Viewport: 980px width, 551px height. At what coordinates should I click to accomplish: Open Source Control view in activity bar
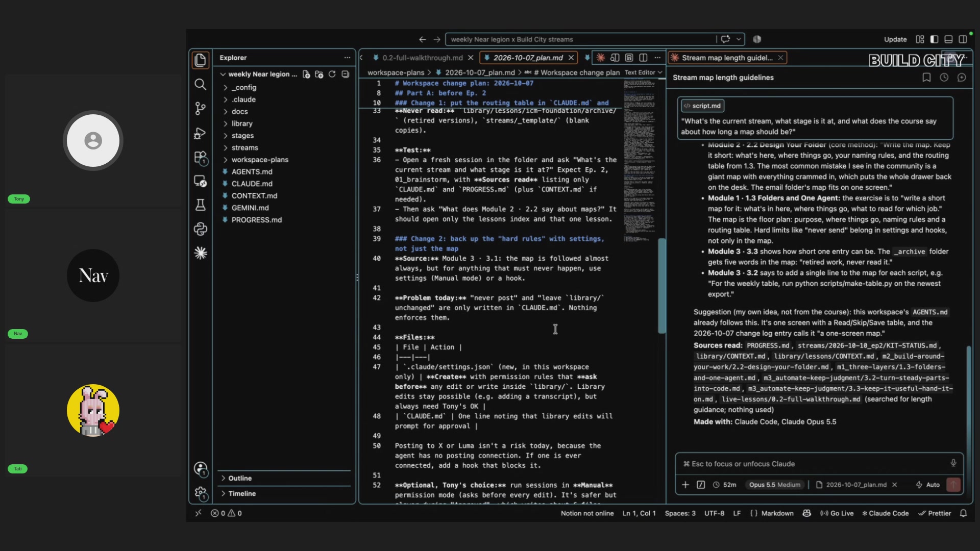[200, 109]
